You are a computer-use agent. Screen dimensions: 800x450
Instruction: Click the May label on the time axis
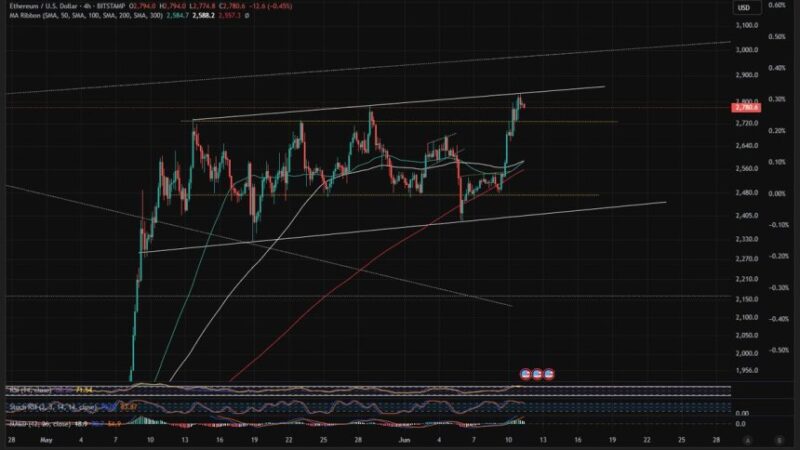[46, 440]
